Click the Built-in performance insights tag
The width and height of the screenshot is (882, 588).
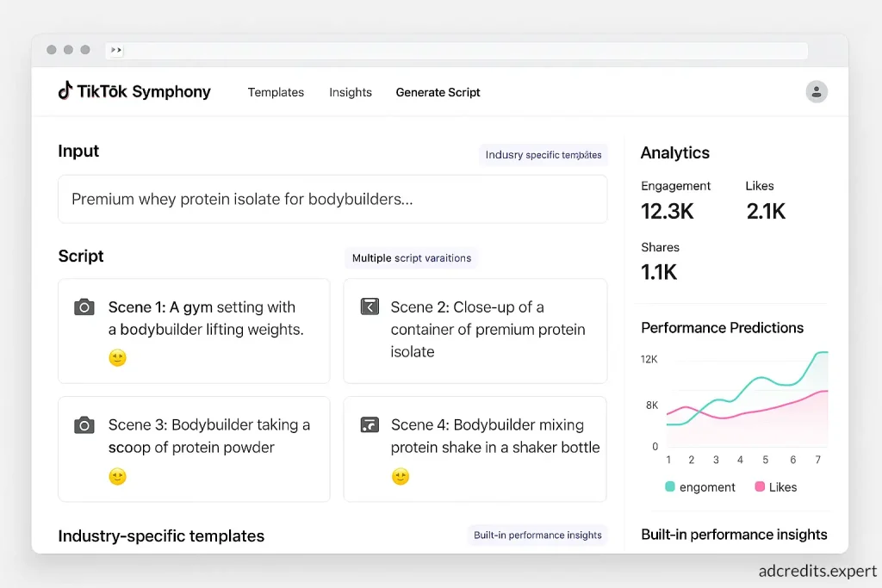point(537,535)
